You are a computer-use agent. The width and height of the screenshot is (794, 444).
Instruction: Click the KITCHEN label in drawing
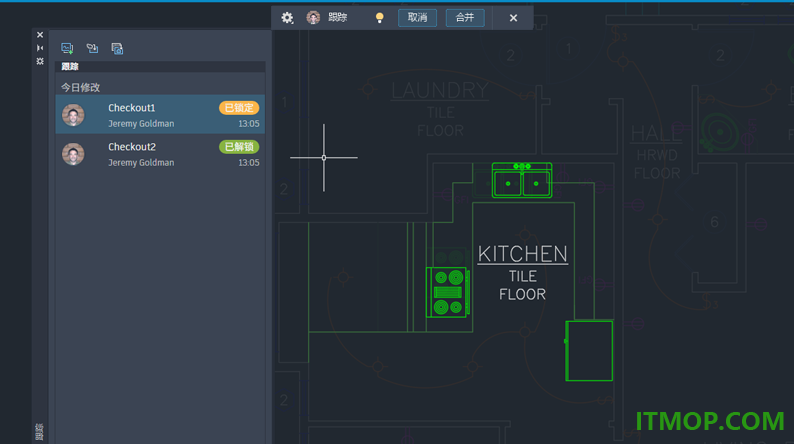point(523,254)
